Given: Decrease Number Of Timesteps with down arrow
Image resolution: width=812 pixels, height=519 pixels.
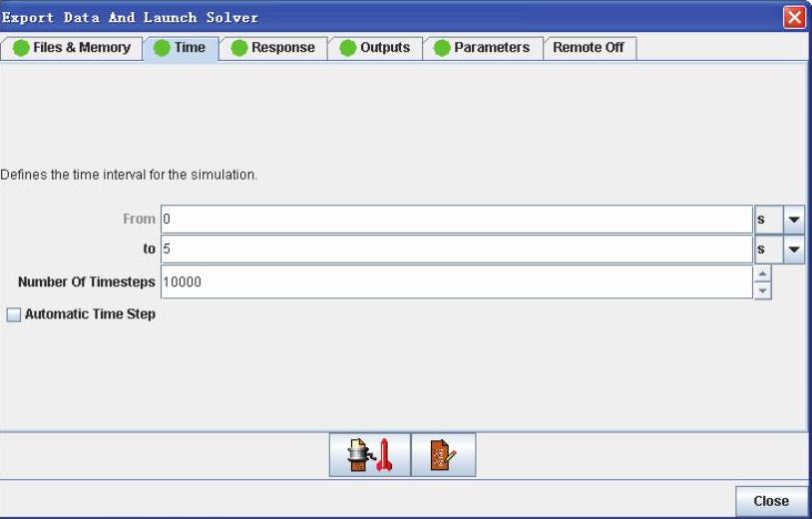Looking at the screenshot, I should click(762, 289).
